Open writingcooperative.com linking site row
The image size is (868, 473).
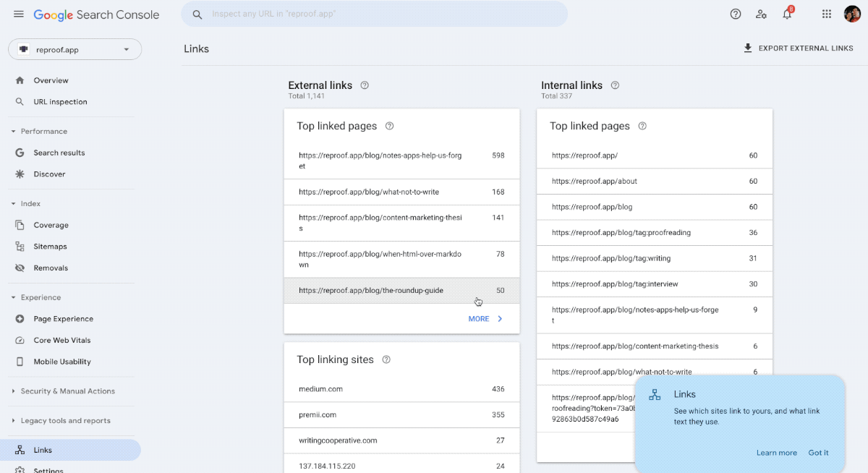pos(401,440)
